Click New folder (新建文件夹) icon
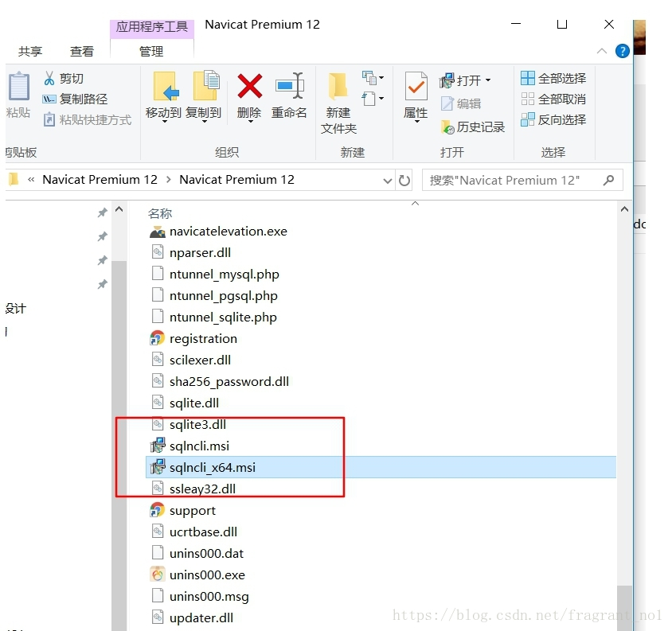The image size is (672, 631). coord(338,86)
